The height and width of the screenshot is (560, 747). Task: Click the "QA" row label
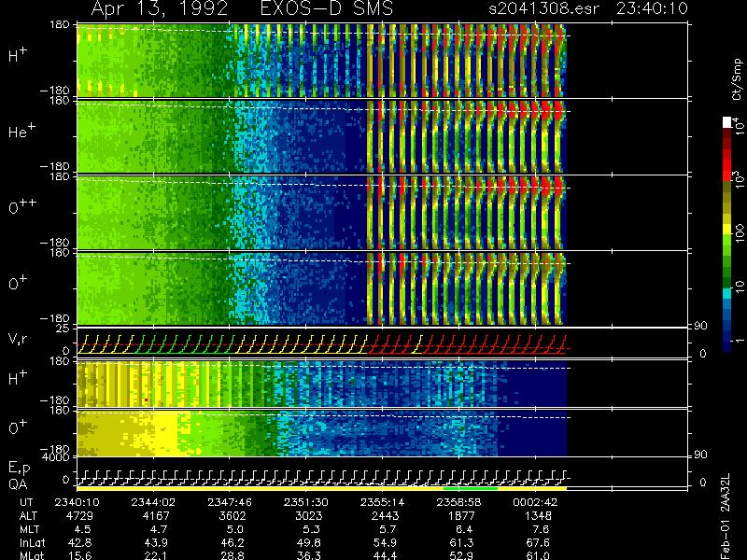pos(18,483)
